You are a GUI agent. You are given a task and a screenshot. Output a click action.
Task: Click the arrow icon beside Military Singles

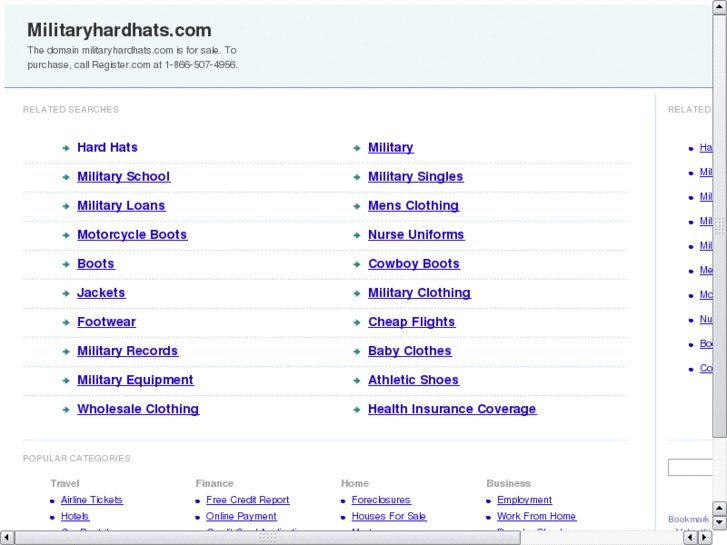click(357, 178)
